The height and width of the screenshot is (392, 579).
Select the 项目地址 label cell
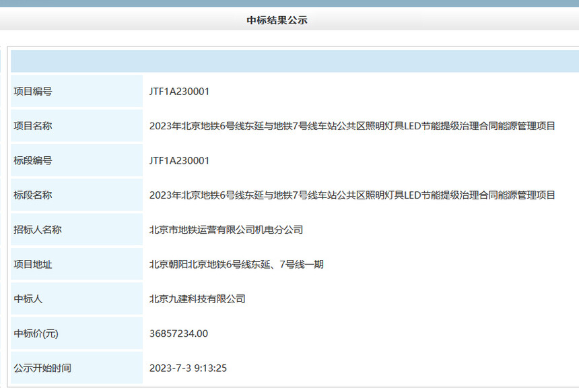click(77, 264)
